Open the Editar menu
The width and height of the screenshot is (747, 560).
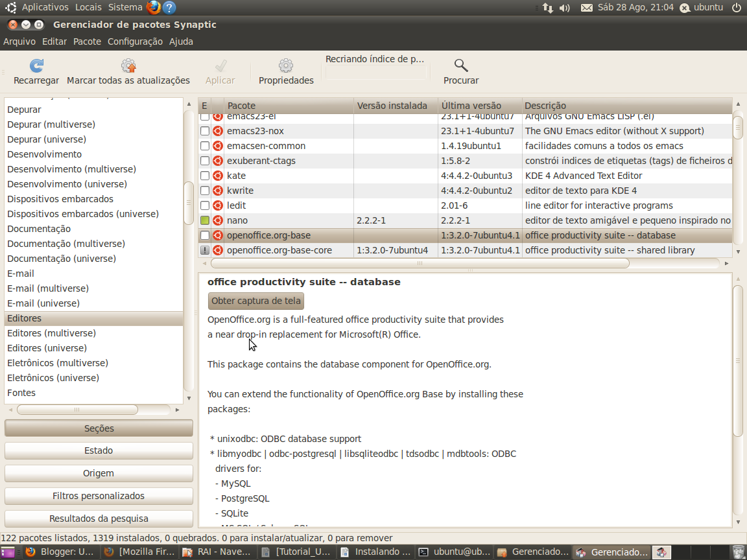click(54, 41)
